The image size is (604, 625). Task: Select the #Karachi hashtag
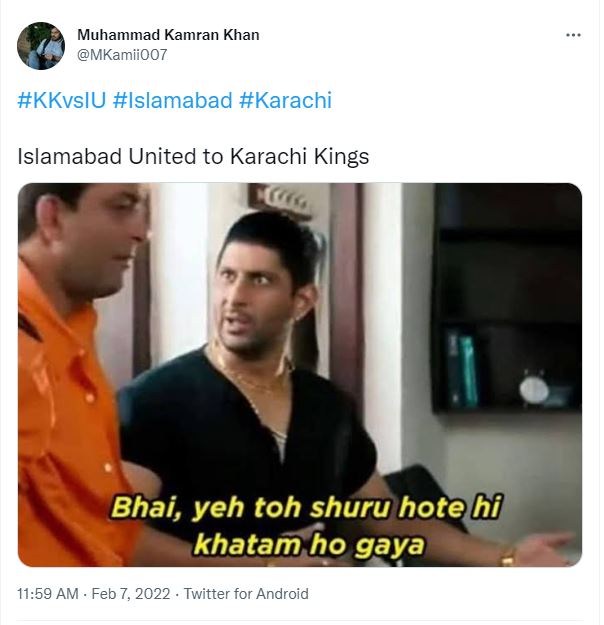(x=285, y=100)
